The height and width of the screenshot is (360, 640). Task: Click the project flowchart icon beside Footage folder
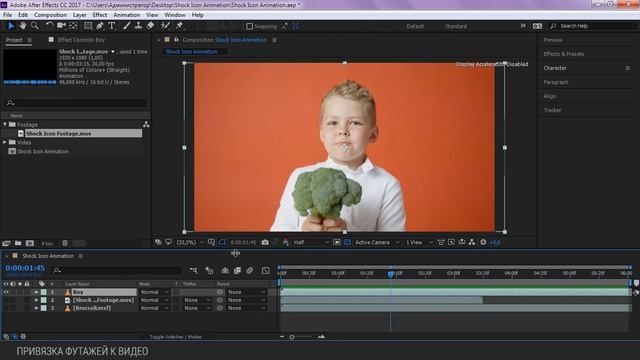pos(146,124)
